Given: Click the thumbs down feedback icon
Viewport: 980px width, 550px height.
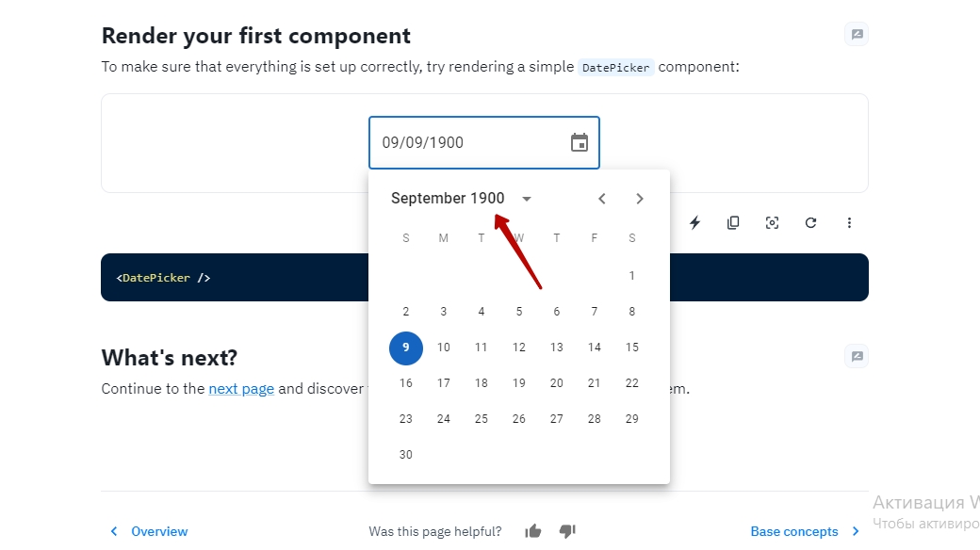Looking at the screenshot, I should pos(567,531).
